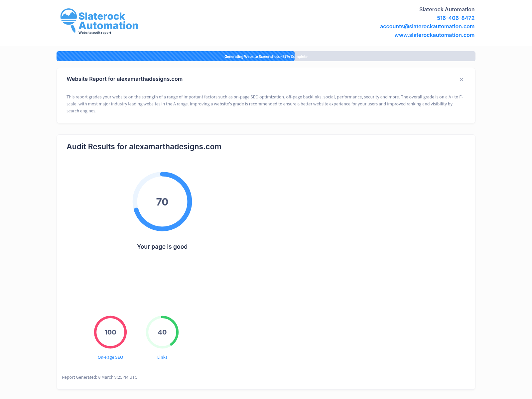Jump to the Links section link
This screenshot has height=399, width=532.
(162, 357)
